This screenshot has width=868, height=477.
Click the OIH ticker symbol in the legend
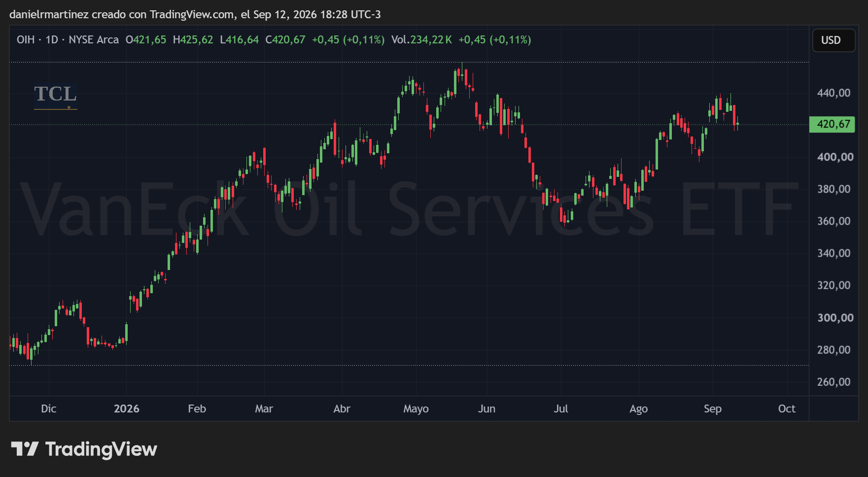(26, 40)
